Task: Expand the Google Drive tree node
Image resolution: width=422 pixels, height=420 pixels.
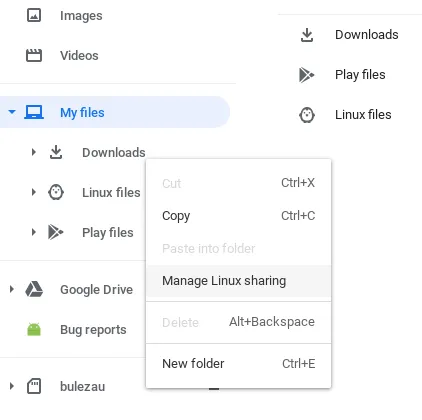Action: point(12,289)
